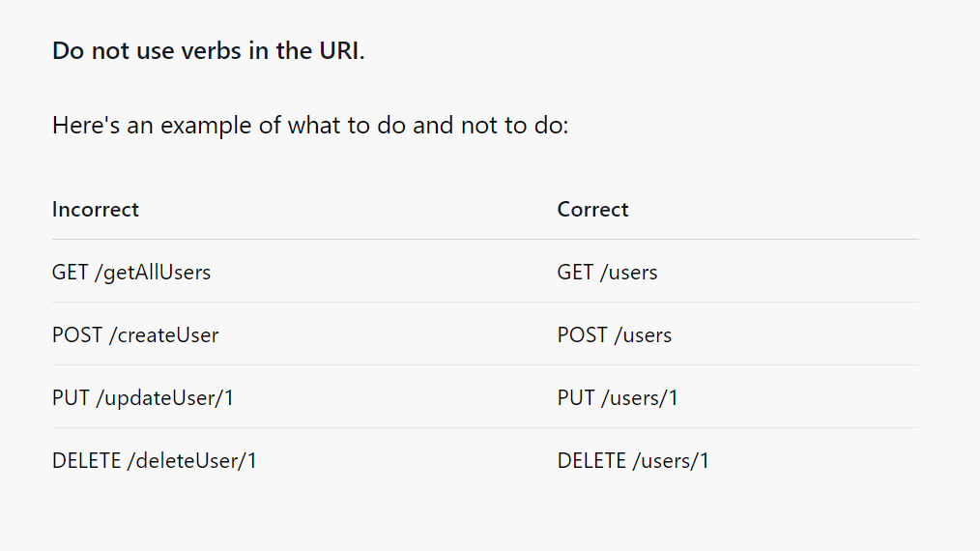Viewport: 980px width, 551px height.
Task: Click the word "URI" in the heading
Action: (x=339, y=51)
